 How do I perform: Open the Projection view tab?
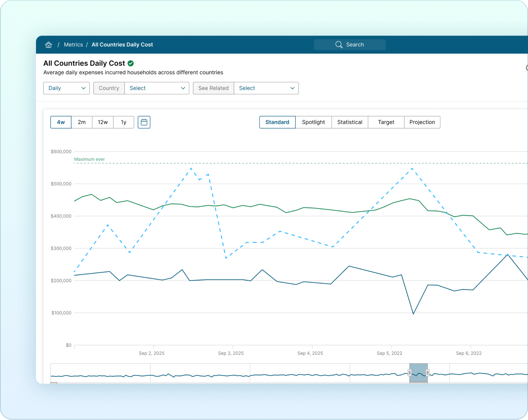point(422,122)
